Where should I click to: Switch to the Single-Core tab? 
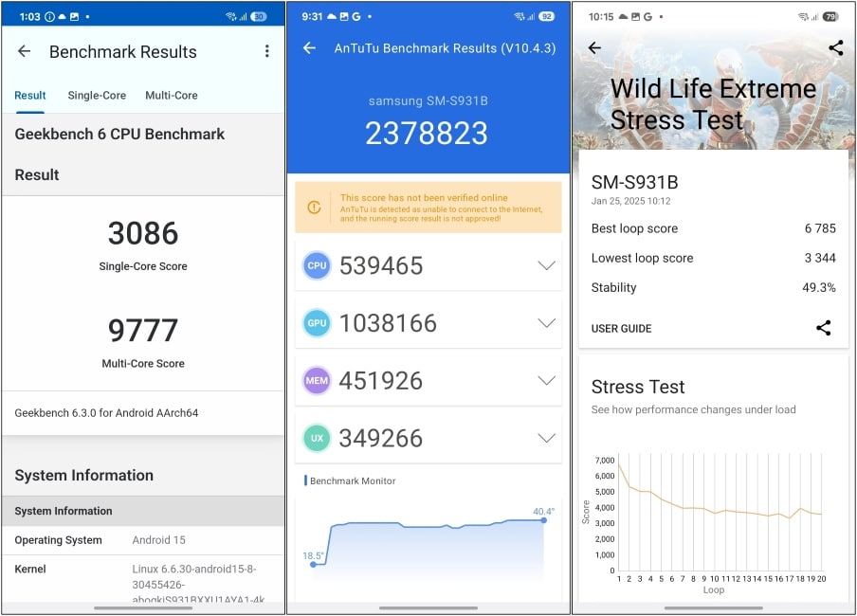pyautogui.click(x=97, y=95)
